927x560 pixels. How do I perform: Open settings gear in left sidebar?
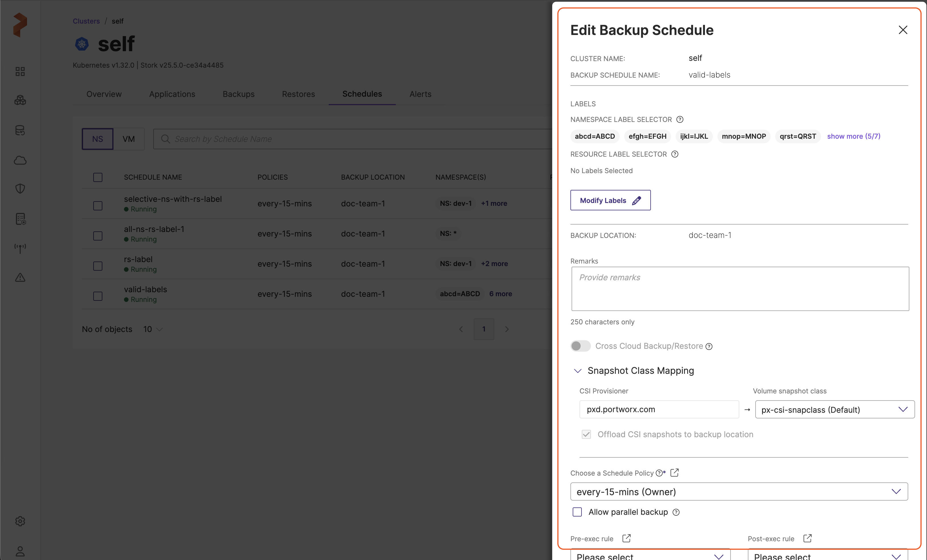click(x=20, y=521)
